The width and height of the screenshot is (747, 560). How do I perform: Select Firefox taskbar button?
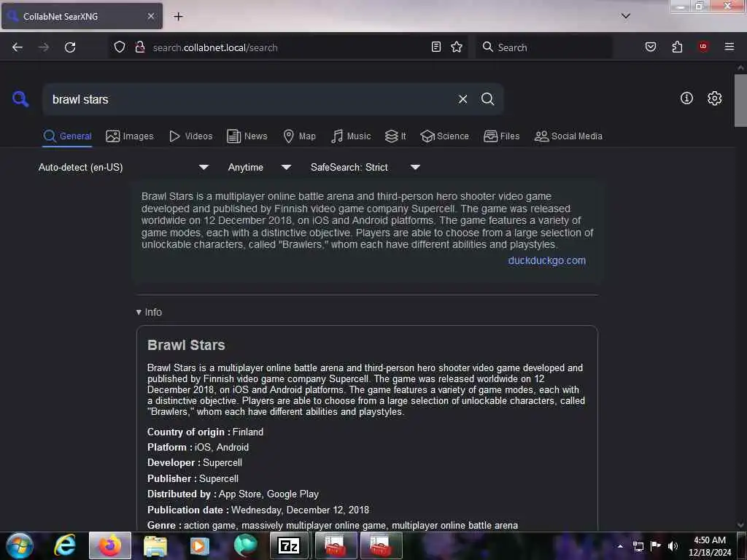click(110, 545)
